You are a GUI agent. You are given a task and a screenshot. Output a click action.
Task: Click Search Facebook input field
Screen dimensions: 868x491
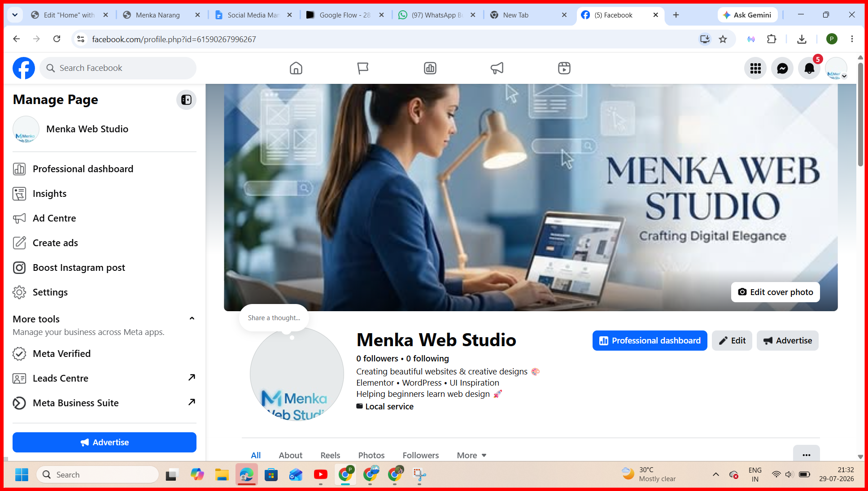118,68
